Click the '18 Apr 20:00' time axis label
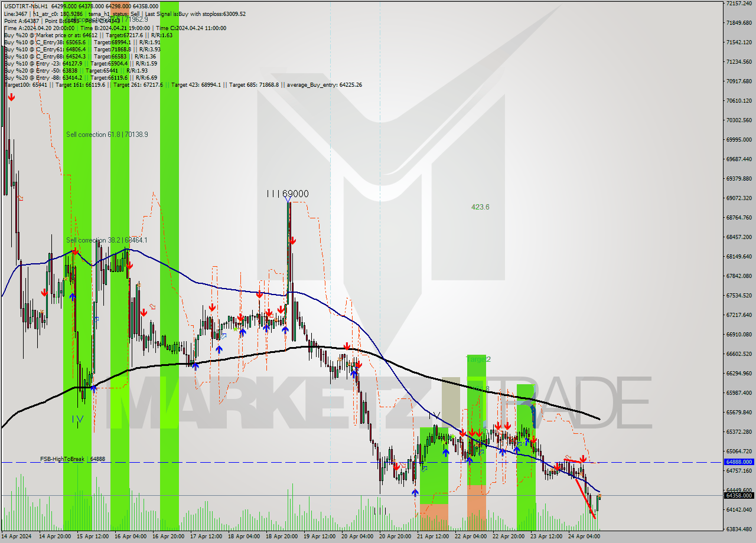Screen dimensions: 756x543 point(282,537)
